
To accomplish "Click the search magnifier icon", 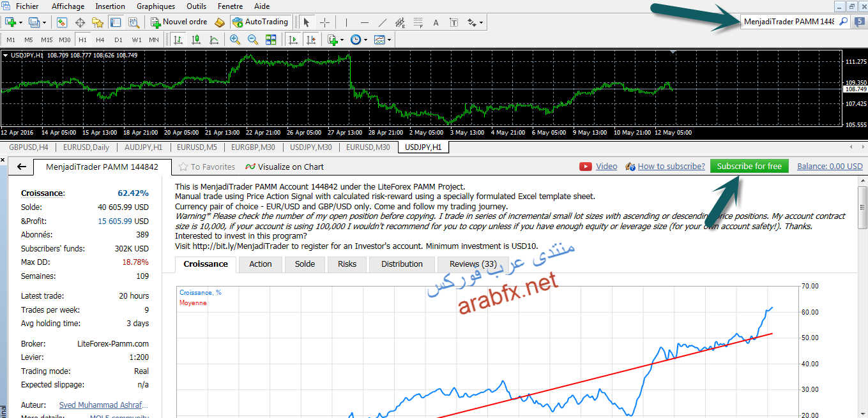I will (x=843, y=22).
